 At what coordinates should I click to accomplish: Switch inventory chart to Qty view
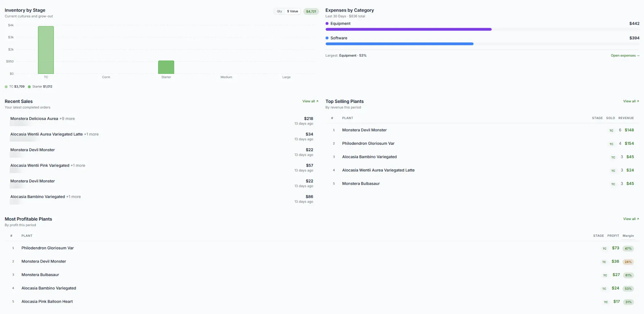pyautogui.click(x=279, y=11)
